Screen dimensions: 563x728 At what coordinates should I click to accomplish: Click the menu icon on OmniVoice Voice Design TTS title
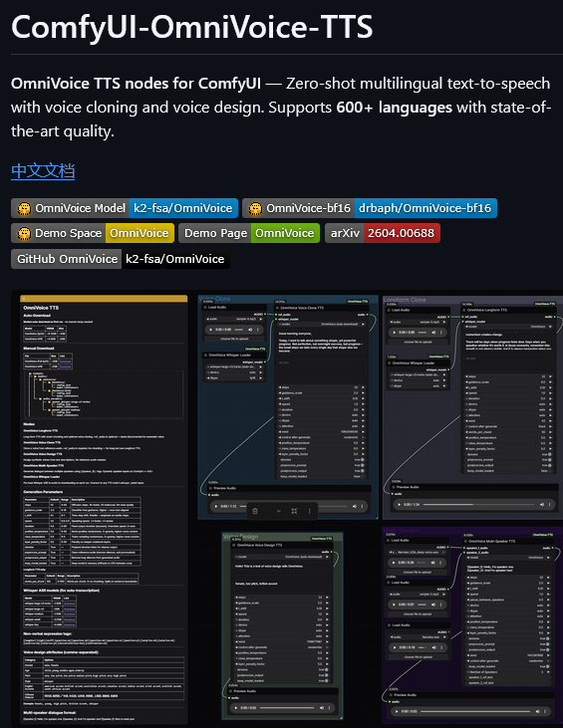[x=234, y=545]
